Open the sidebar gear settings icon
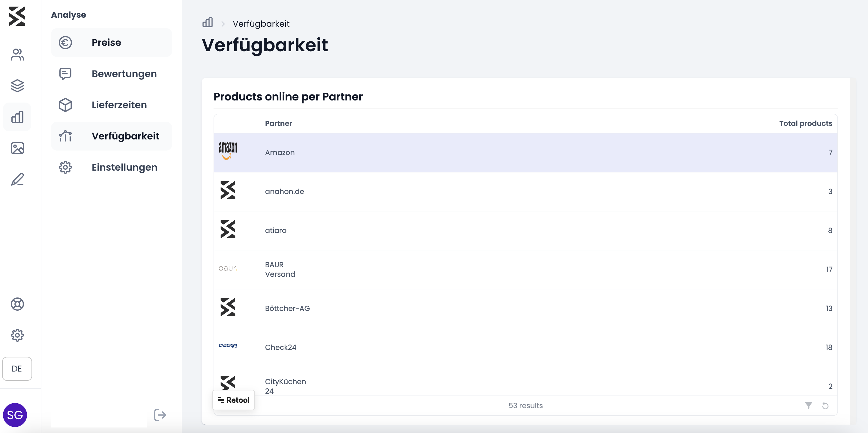The width and height of the screenshot is (868, 433). click(17, 335)
